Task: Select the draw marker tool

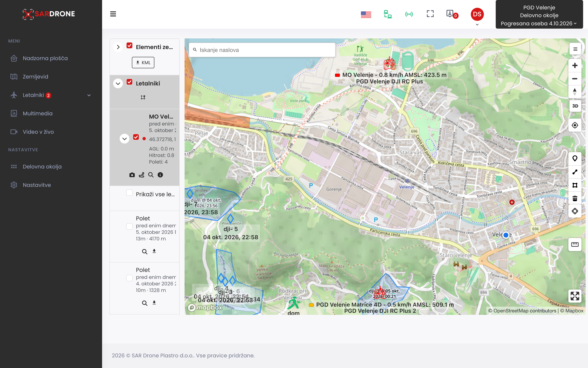Action: pos(575,159)
